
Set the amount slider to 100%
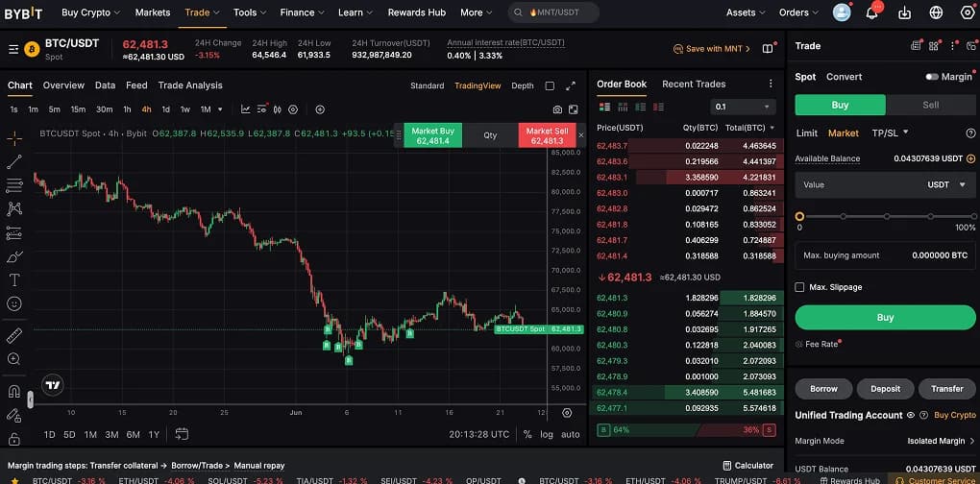[x=972, y=217]
